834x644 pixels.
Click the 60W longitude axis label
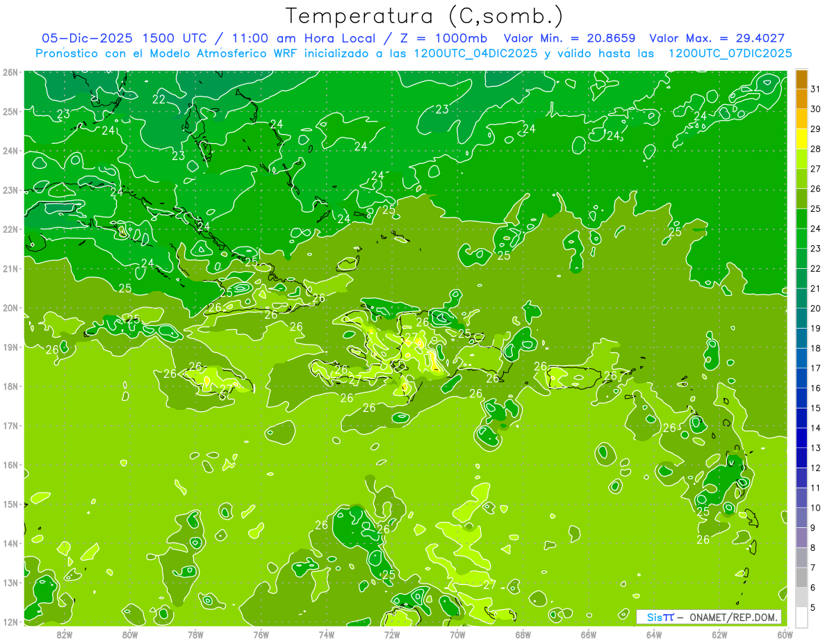(x=785, y=634)
